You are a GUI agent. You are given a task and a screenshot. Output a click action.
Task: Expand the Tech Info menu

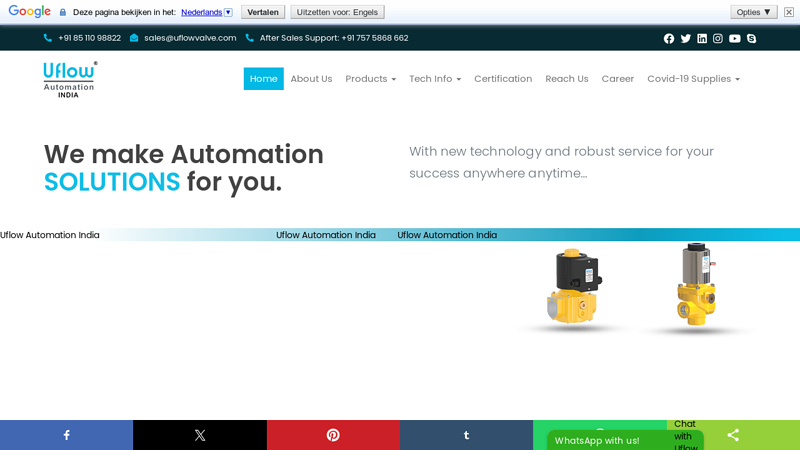pyautogui.click(x=435, y=79)
